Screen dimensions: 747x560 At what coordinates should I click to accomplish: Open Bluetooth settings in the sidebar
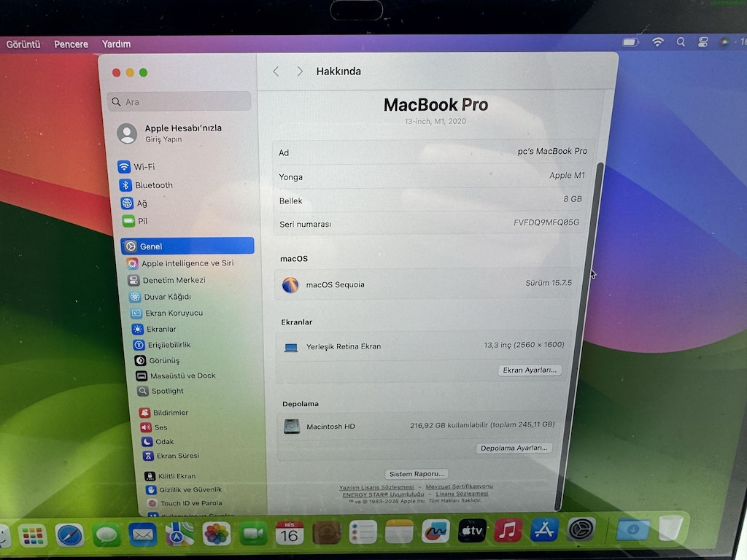click(147, 185)
